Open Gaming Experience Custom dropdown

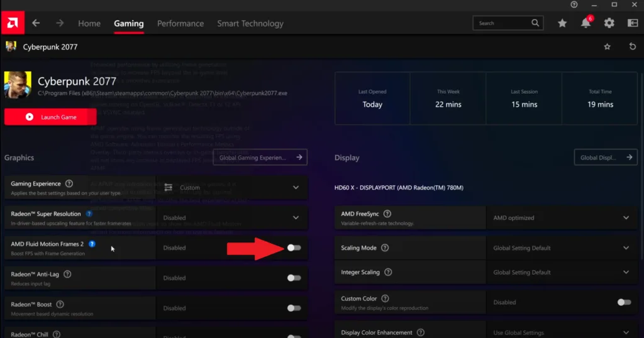[231, 187]
